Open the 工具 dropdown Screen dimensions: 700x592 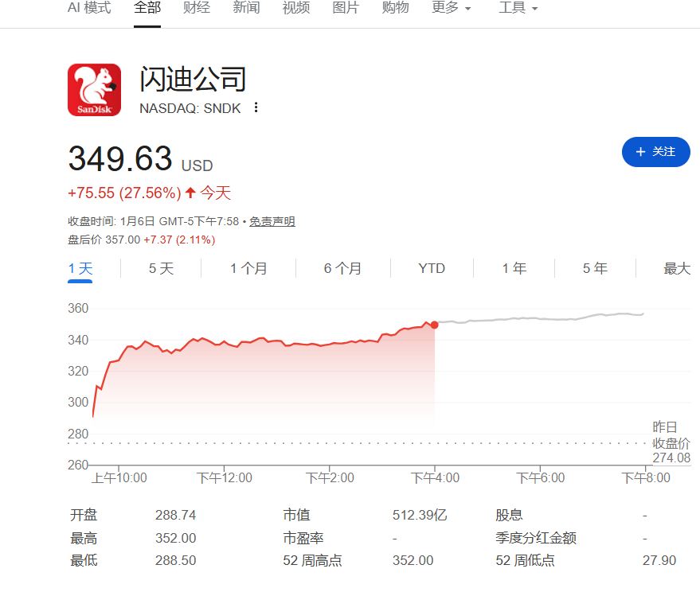tap(518, 7)
